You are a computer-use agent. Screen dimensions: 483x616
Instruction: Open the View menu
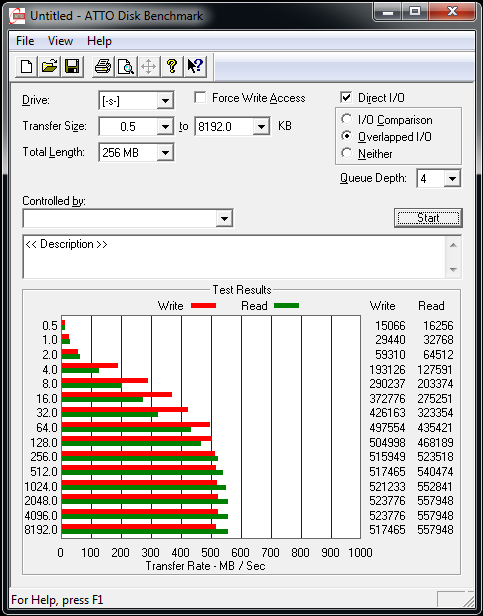point(60,41)
